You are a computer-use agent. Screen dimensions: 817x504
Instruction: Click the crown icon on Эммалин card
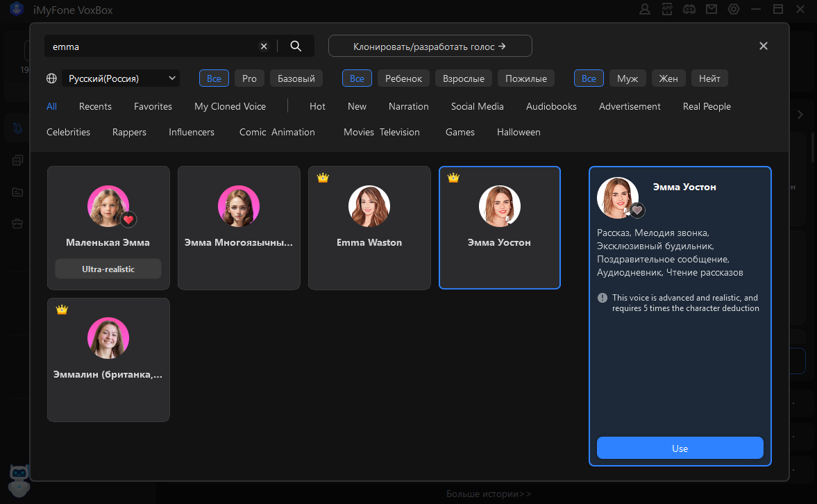pos(62,309)
